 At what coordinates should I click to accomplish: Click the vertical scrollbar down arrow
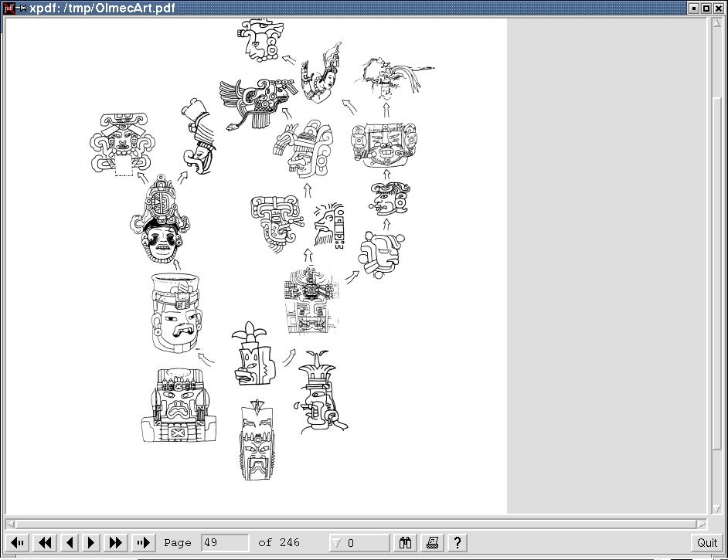tap(717, 509)
